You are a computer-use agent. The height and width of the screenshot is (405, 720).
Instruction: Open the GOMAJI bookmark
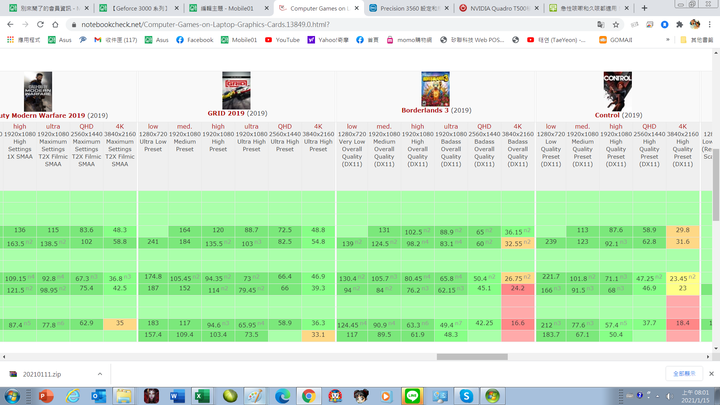point(616,40)
